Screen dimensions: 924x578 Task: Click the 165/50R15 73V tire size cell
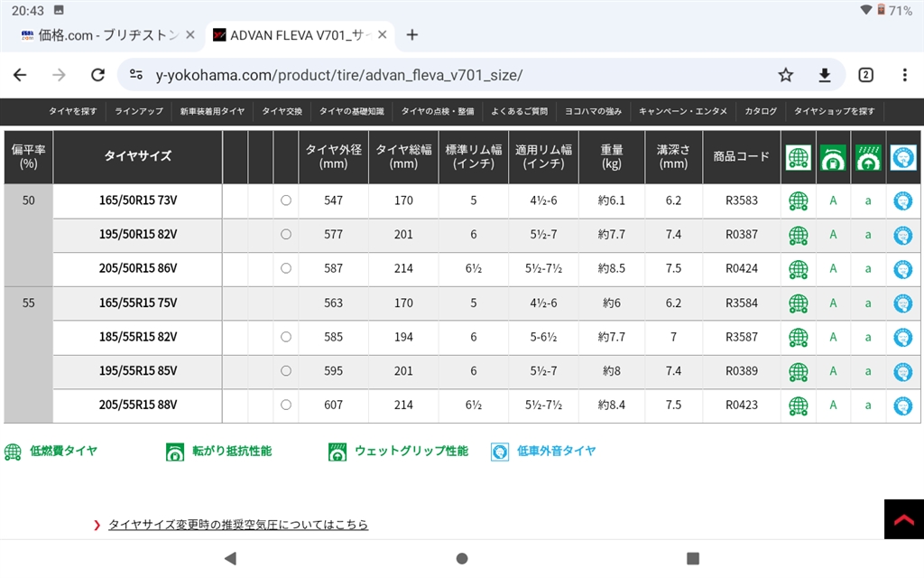pos(138,200)
